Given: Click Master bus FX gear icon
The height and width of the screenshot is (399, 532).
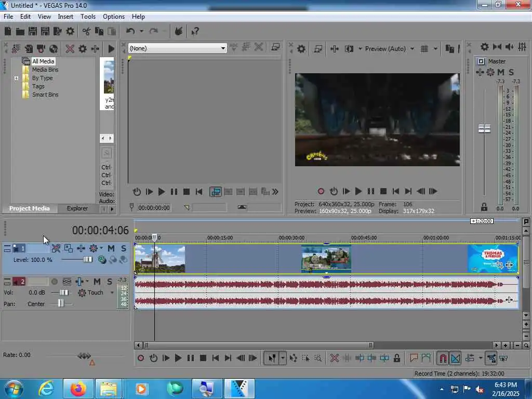Looking at the screenshot, I should click(x=490, y=72).
